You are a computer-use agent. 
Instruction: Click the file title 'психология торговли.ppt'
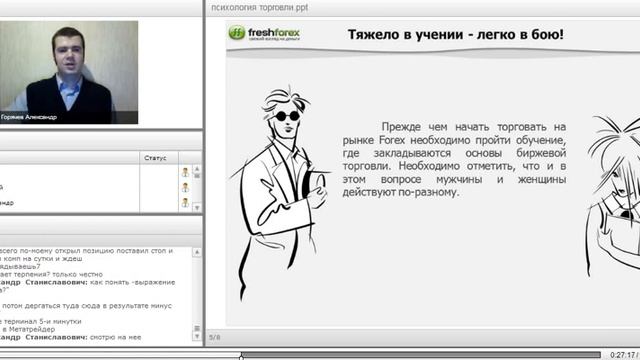[x=259, y=7]
